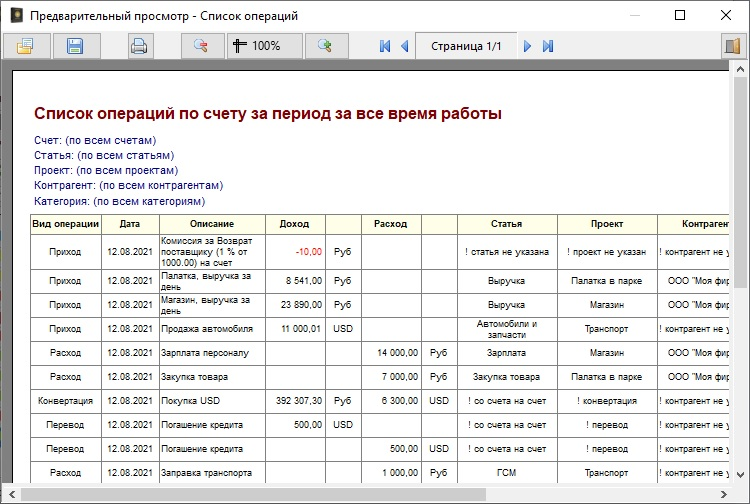
Task: Click the '8 541,00' income amount
Action: 304,281
